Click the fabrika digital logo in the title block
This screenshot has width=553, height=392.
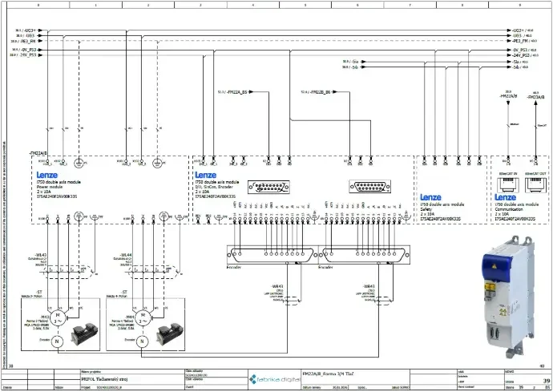click(x=275, y=380)
